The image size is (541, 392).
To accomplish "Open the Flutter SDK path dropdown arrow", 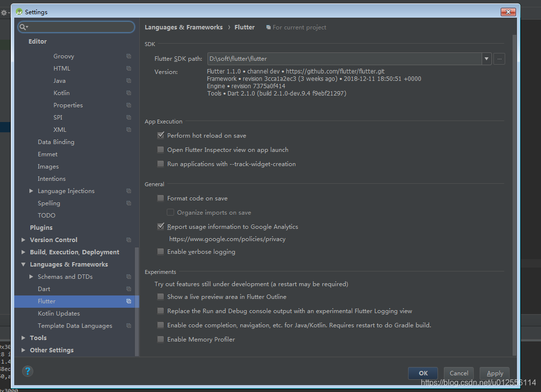I will click(x=487, y=59).
